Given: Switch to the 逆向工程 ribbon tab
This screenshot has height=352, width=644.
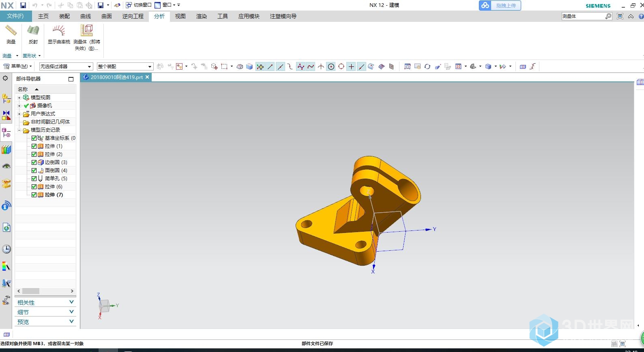Looking at the screenshot, I should [133, 16].
